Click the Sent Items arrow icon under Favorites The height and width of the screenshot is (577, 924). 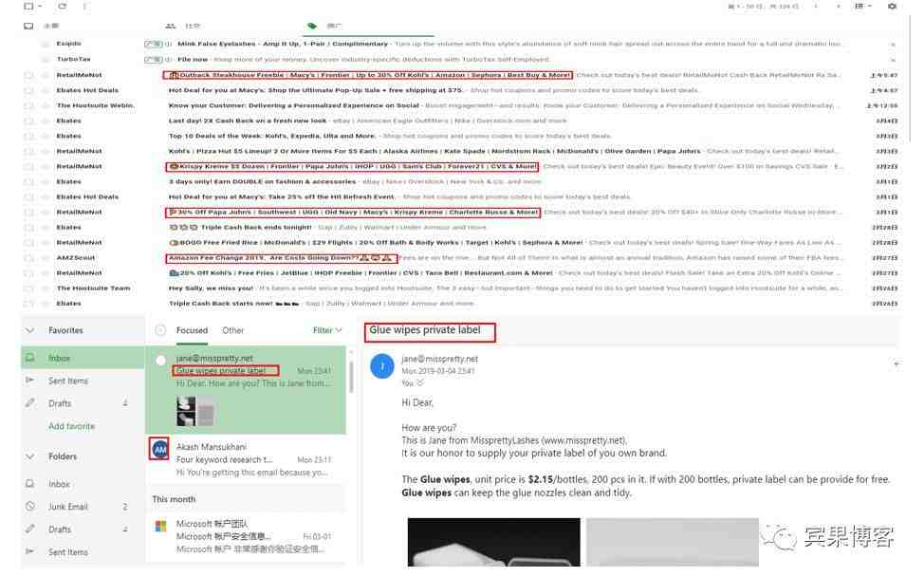[x=29, y=381]
